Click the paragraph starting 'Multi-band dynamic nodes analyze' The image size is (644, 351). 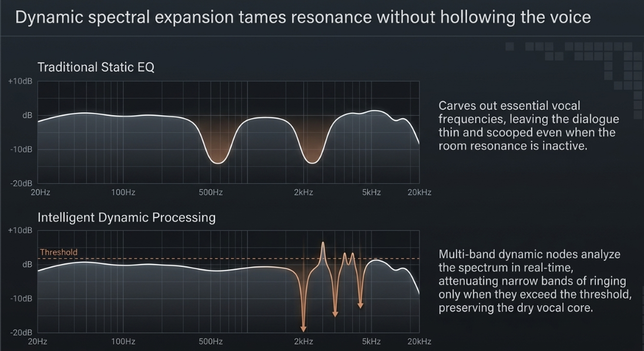tap(535, 281)
